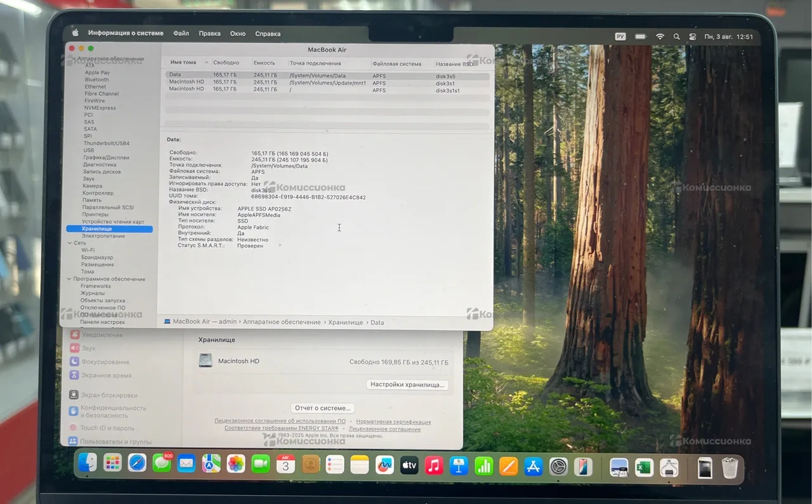Collapse the Программное обеспечение section
The height and width of the screenshot is (504, 812).
tap(68, 279)
